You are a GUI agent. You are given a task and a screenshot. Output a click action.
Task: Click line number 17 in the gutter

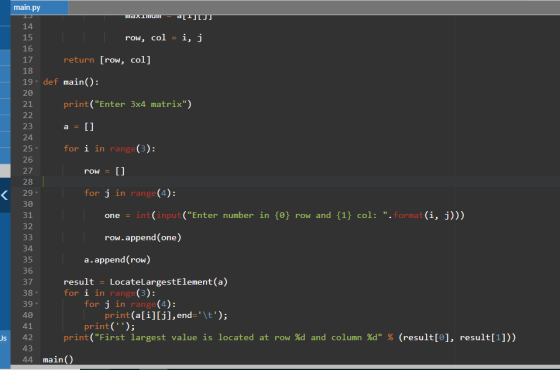click(28, 60)
